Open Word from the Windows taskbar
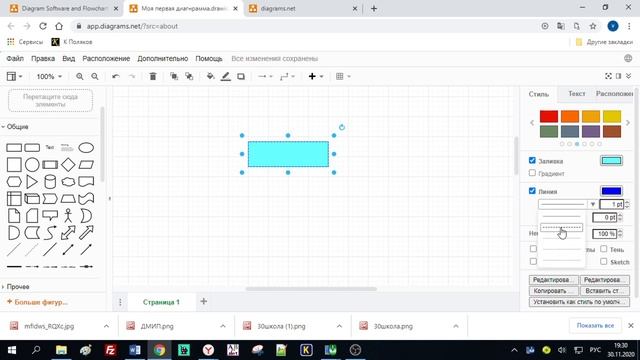Viewport: 640px width, 360px height. pyautogui.click(x=135, y=350)
